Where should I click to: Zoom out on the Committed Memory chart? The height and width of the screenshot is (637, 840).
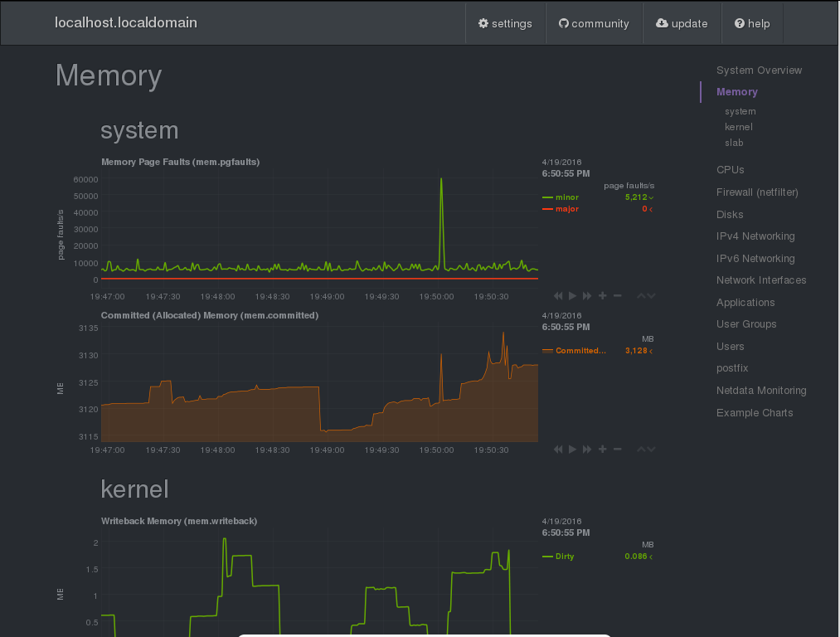(x=618, y=450)
